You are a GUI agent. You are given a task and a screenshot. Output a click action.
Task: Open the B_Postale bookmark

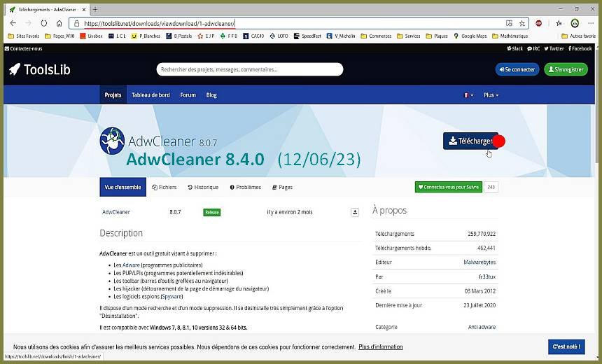click(x=179, y=36)
